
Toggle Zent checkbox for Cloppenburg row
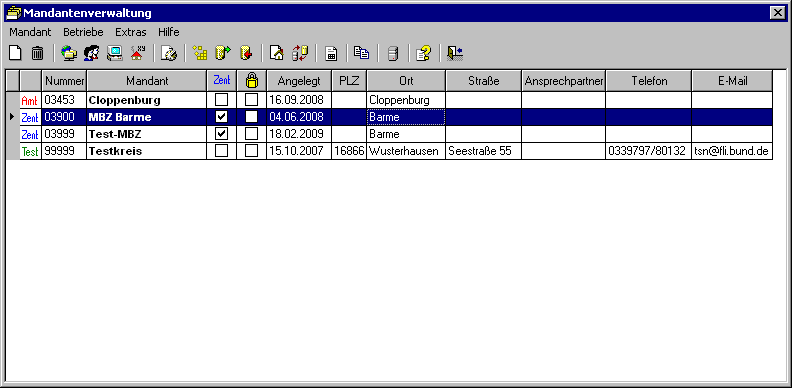pyautogui.click(x=221, y=100)
